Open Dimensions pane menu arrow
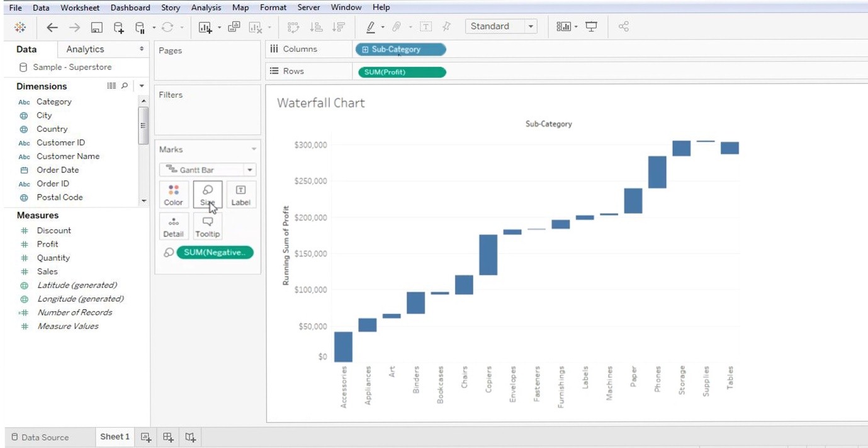The width and height of the screenshot is (868, 448). point(142,86)
